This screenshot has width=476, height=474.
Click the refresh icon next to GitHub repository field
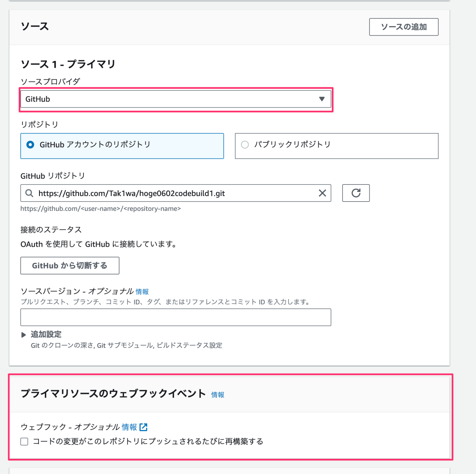click(356, 193)
